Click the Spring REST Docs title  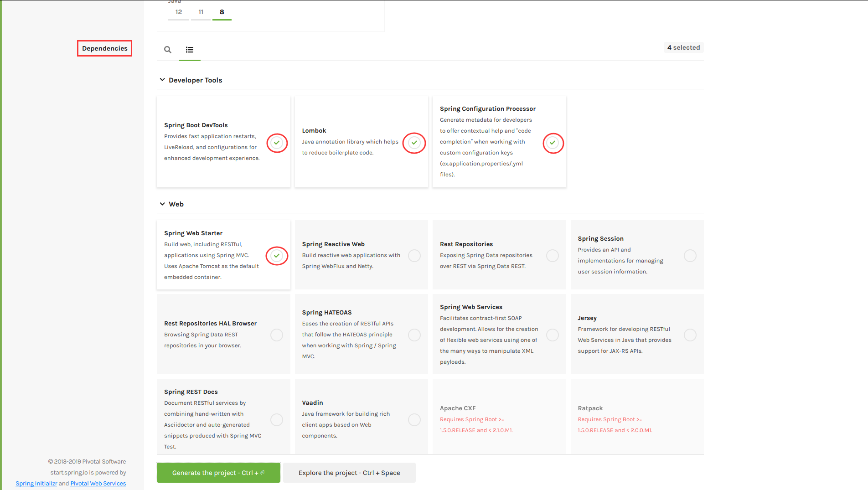[191, 392]
